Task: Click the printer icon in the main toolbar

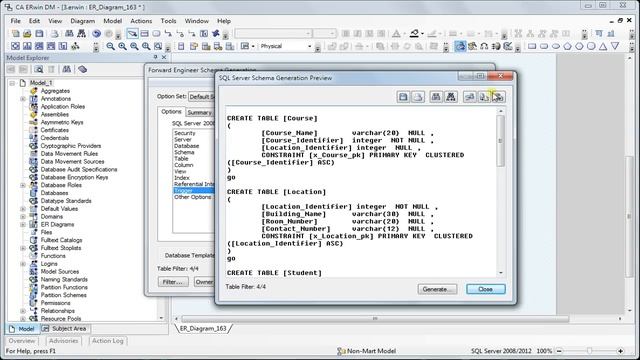Action: pos(54,33)
